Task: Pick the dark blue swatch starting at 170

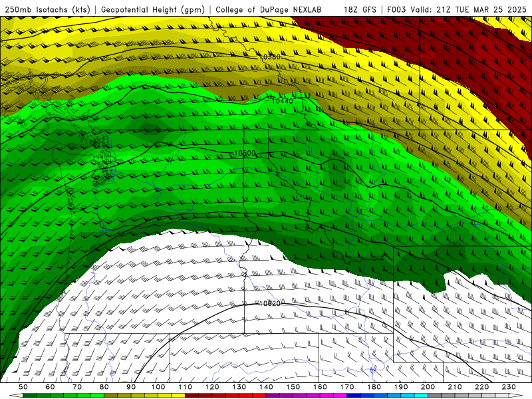Action: [354, 396]
